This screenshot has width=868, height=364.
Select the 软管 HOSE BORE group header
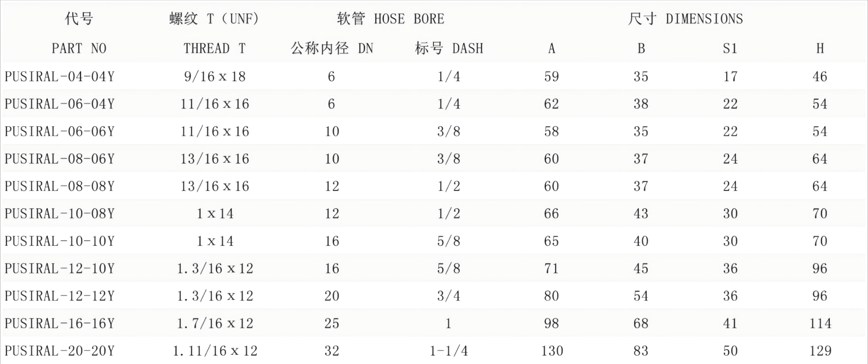[390, 19]
